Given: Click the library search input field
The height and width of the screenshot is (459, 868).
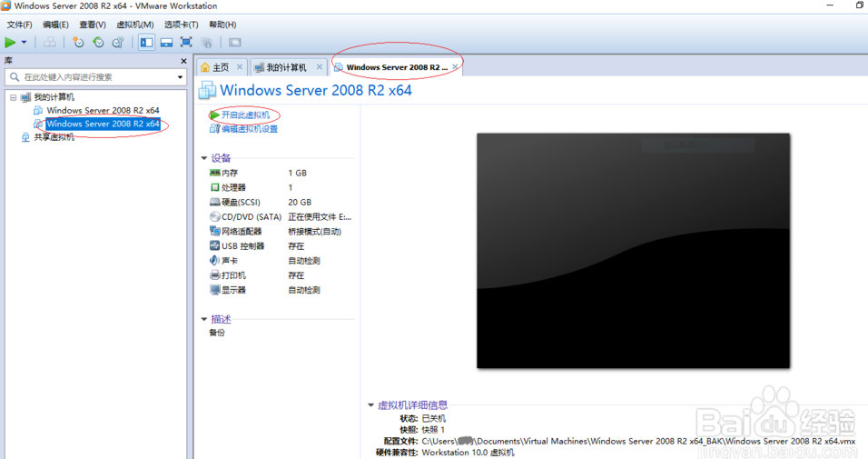Looking at the screenshot, I should (92, 77).
